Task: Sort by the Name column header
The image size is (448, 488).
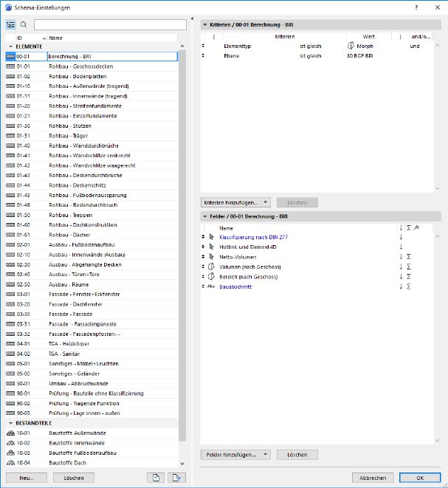Action: pyautogui.click(x=112, y=38)
